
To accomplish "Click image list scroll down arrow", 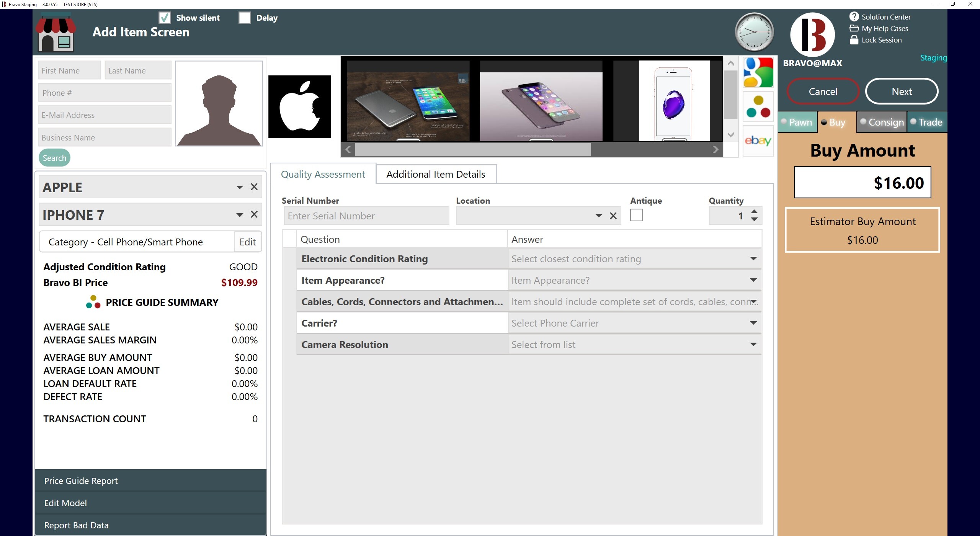I will tap(730, 135).
